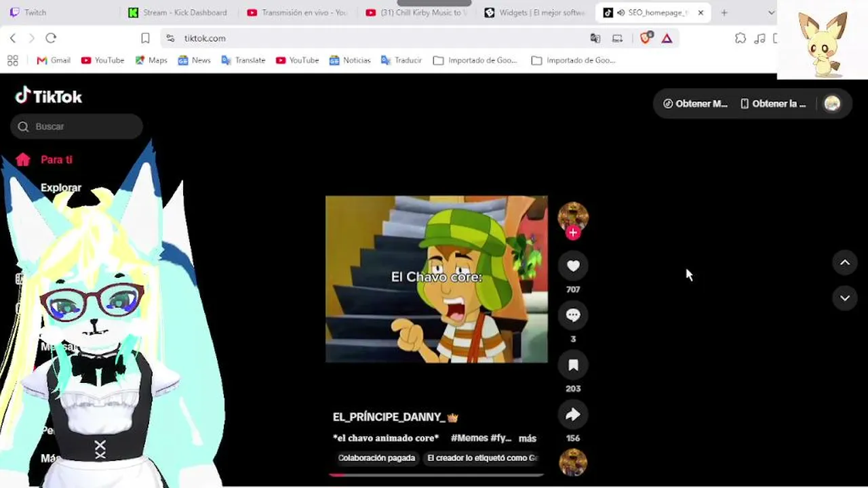868x488 pixels.
Task: View site information icon in the address bar
Action: (170, 38)
